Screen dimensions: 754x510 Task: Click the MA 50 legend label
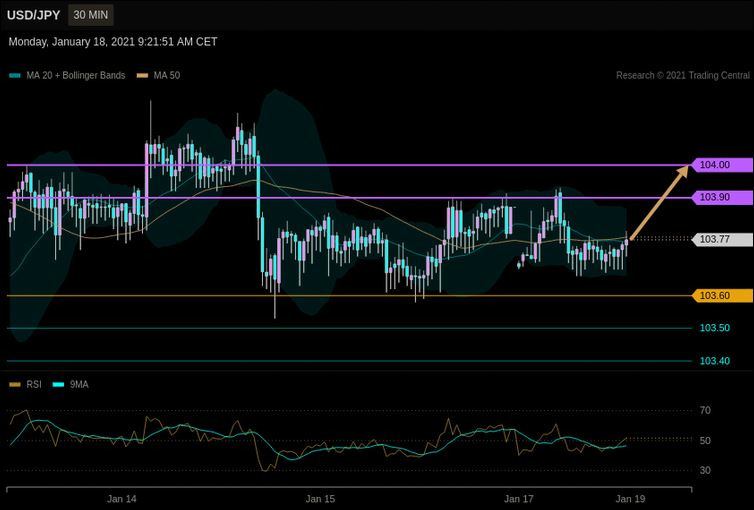pyautogui.click(x=167, y=75)
